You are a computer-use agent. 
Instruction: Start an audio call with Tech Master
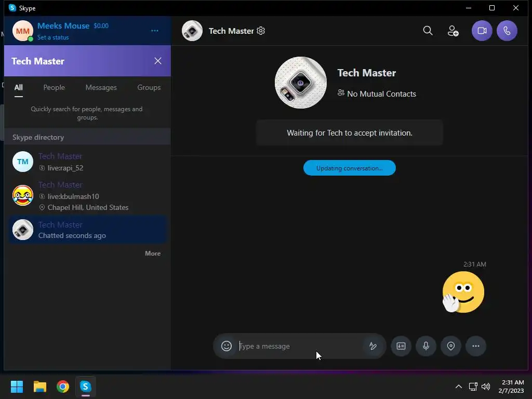(x=507, y=31)
